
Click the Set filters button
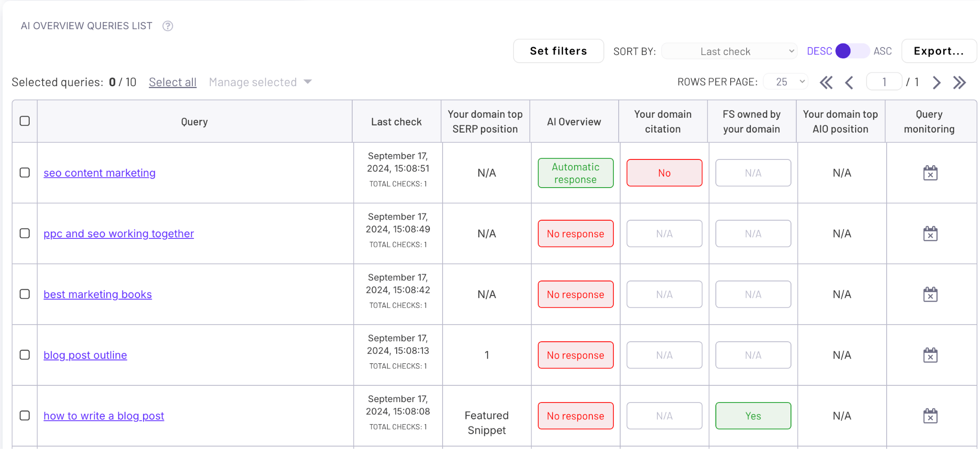[558, 51]
